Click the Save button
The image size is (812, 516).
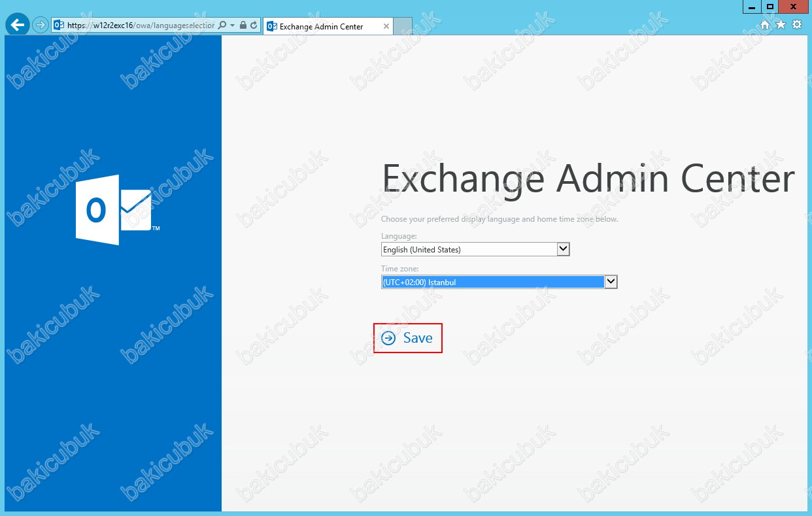407,338
